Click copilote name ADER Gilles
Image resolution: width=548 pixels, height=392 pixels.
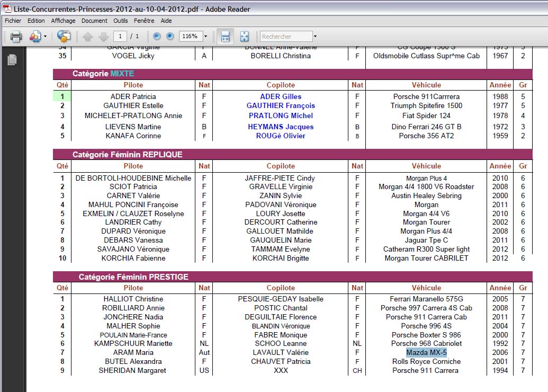[x=281, y=96]
